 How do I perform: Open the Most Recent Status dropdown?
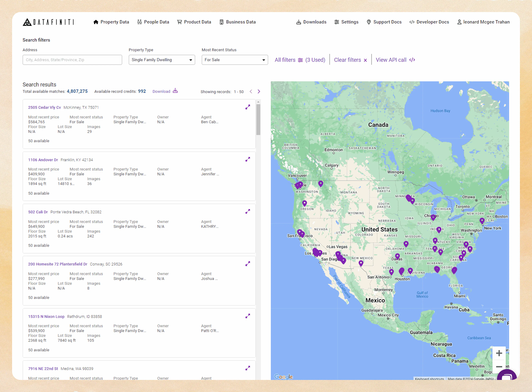click(x=235, y=60)
